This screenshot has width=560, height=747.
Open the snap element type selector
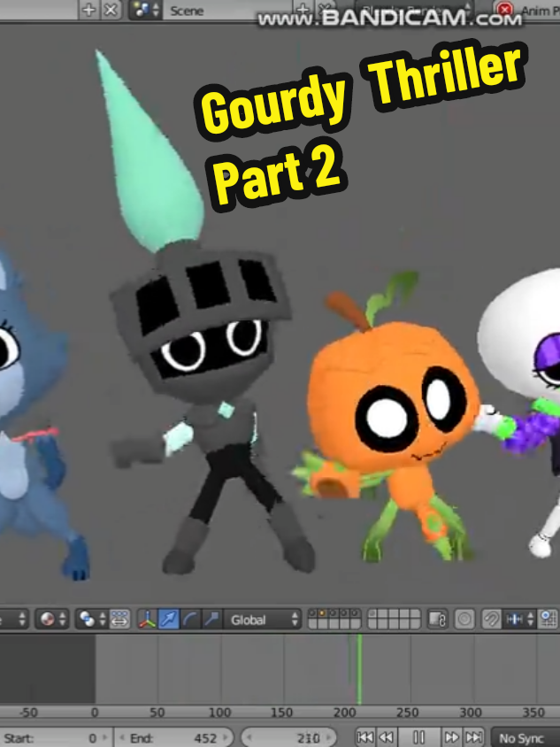pos(520,620)
